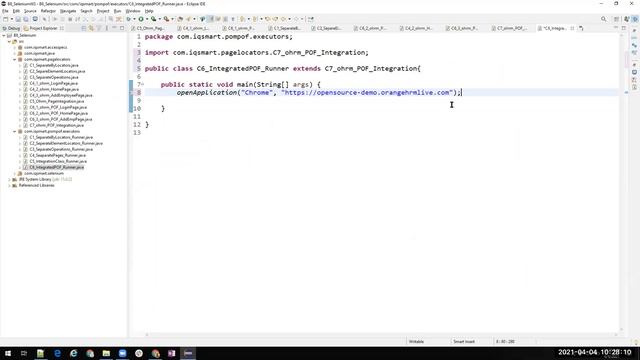The width and height of the screenshot is (640, 360).
Task: Minimize the Project Explorer panel
Action: pos(114,28)
